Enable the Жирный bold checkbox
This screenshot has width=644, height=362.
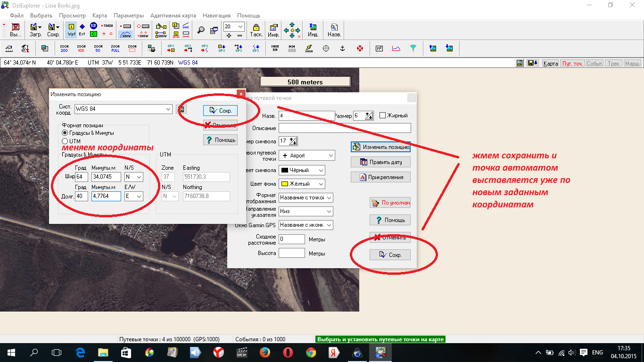(x=383, y=115)
